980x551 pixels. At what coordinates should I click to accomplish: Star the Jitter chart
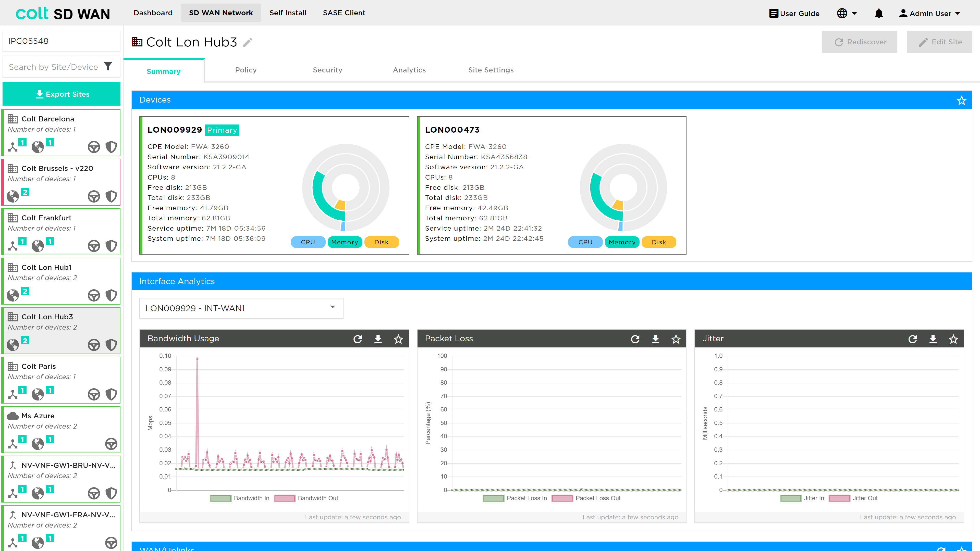[x=953, y=339]
